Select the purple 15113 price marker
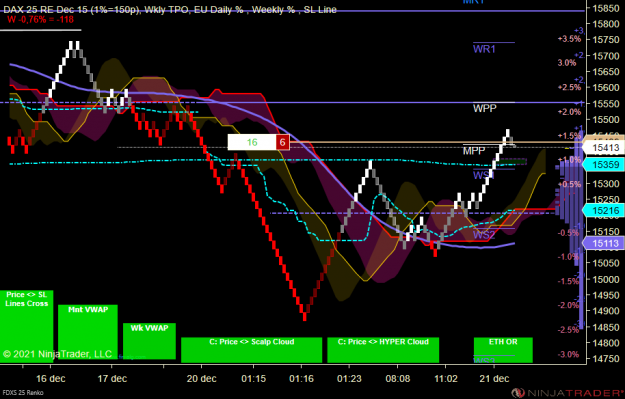625x399 pixels. point(603,243)
